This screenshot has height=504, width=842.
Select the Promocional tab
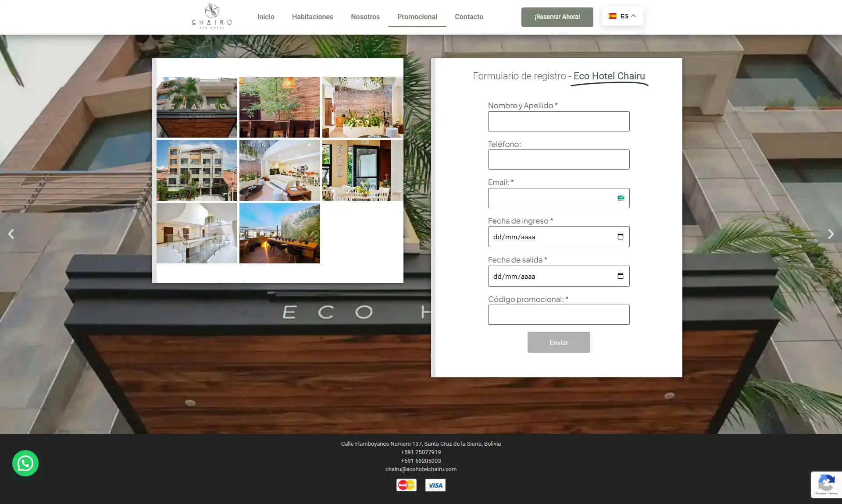point(417,17)
